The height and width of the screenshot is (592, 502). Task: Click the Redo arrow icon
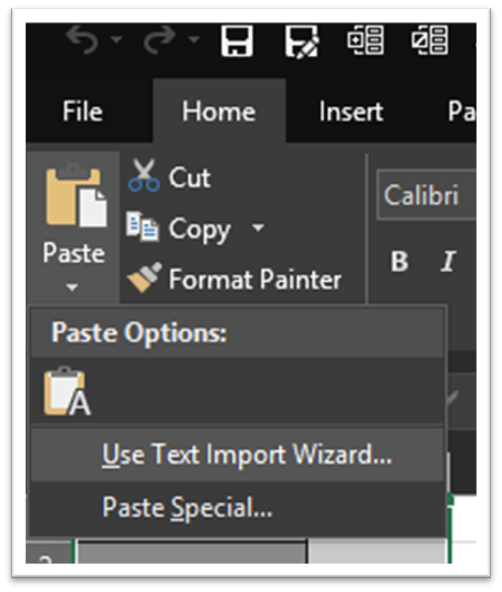pos(159,40)
